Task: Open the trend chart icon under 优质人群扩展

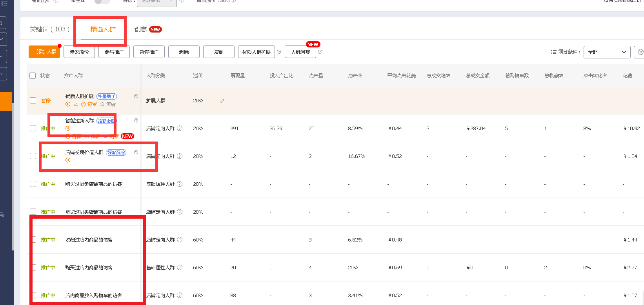Action: (x=76, y=104)
